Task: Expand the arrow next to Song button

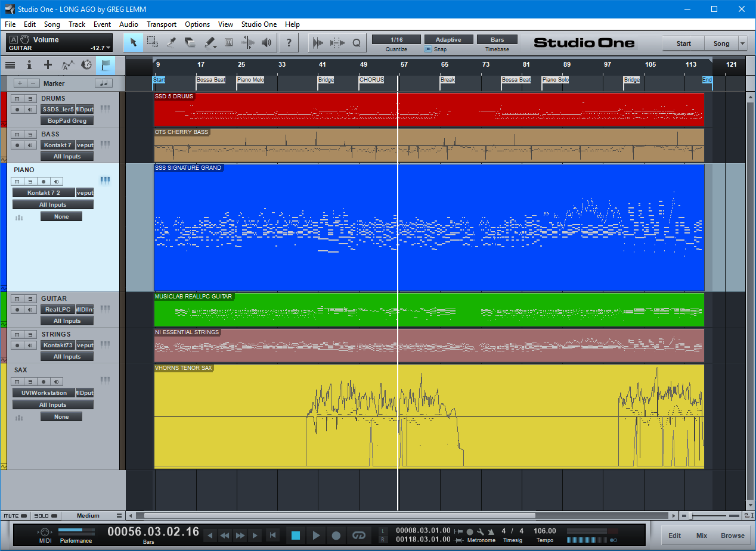Action: coord(742,43)
